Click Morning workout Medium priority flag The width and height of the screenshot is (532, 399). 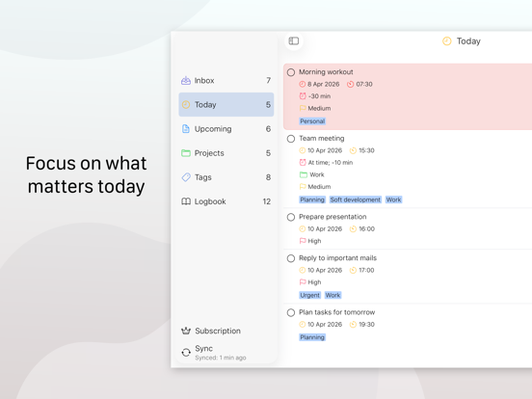(x=303, y=108)
